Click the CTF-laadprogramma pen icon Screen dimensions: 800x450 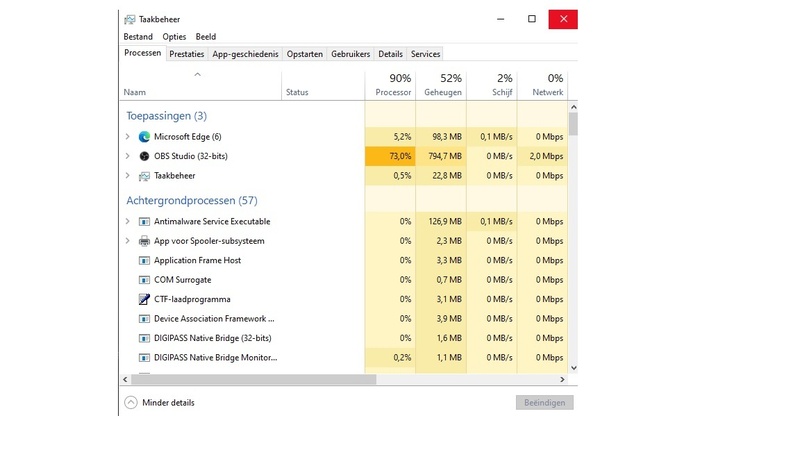144,299
